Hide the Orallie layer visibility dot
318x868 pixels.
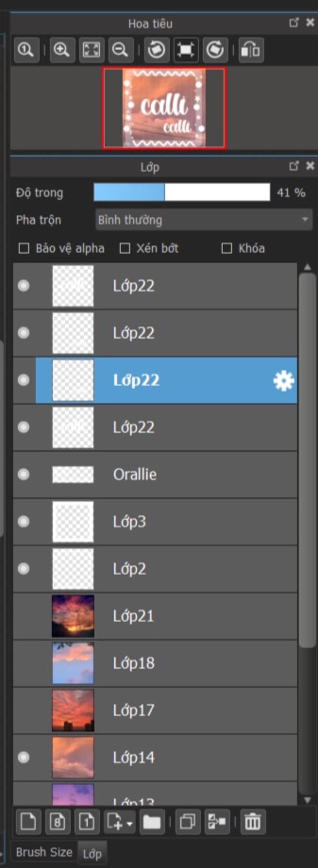pyautogui.click(x=24, y=475)
